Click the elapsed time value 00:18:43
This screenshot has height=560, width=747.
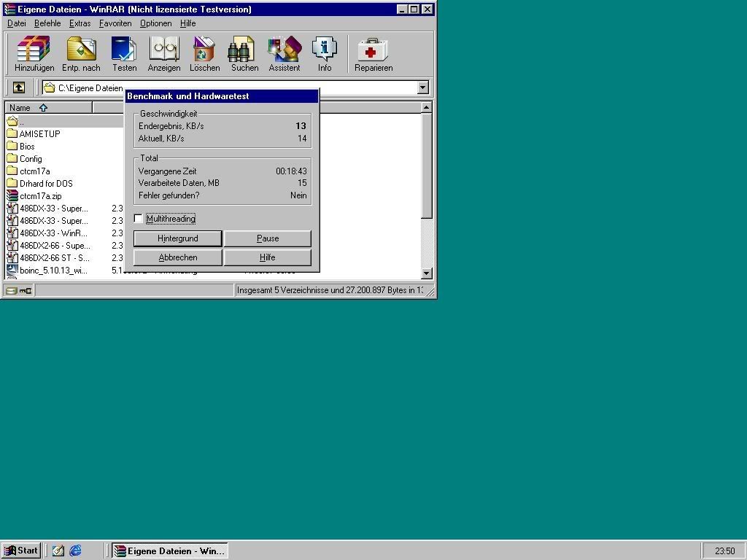coord(291,171)
